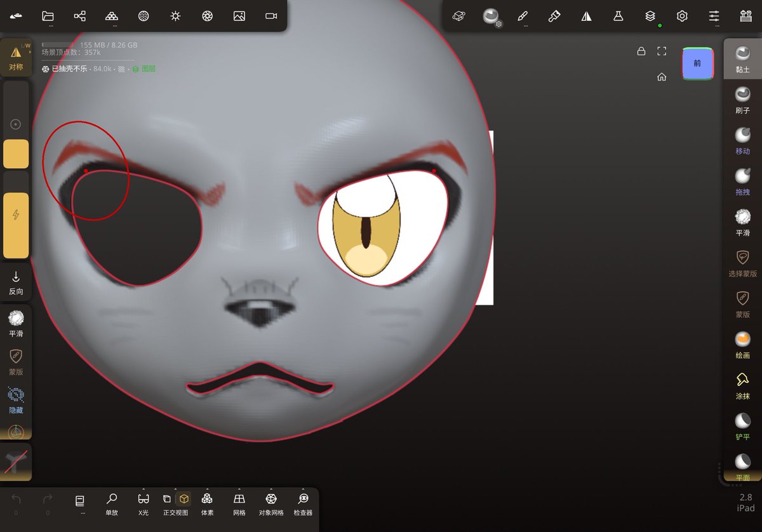
Task: Tap the 平滑 shortcut in left panel
Action: [x=16, y=323]
